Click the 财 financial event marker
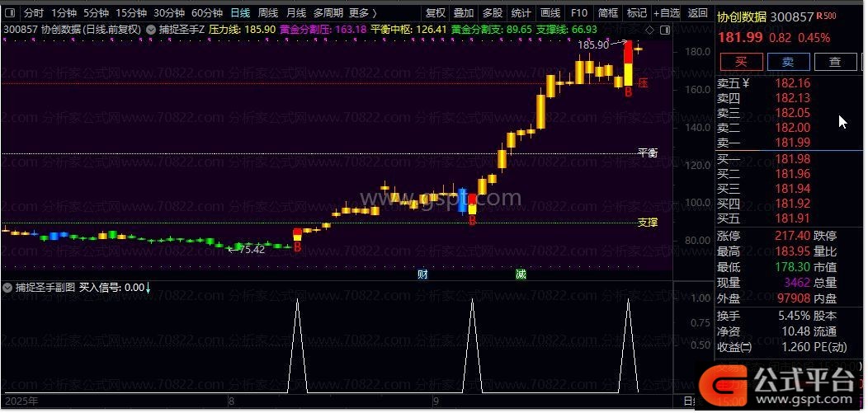Viewport: 868px width, 413px height. click(x=422, y=274)
